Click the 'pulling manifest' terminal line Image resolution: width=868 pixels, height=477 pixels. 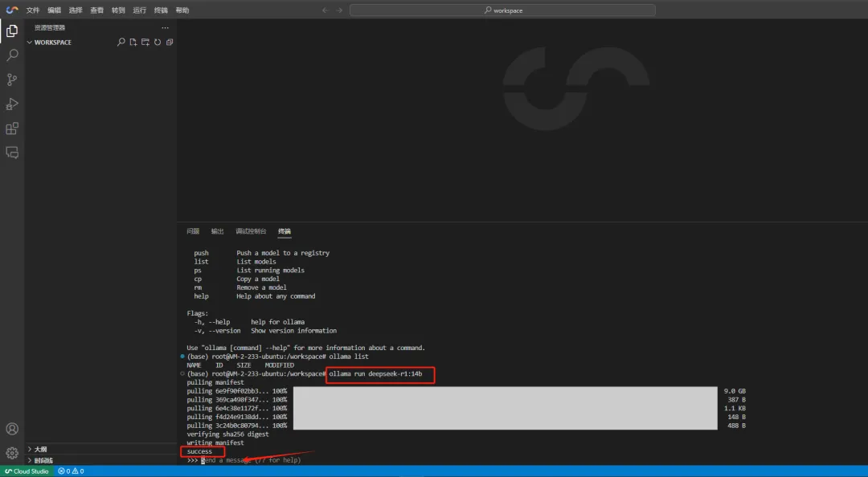(x=215, y=382)
